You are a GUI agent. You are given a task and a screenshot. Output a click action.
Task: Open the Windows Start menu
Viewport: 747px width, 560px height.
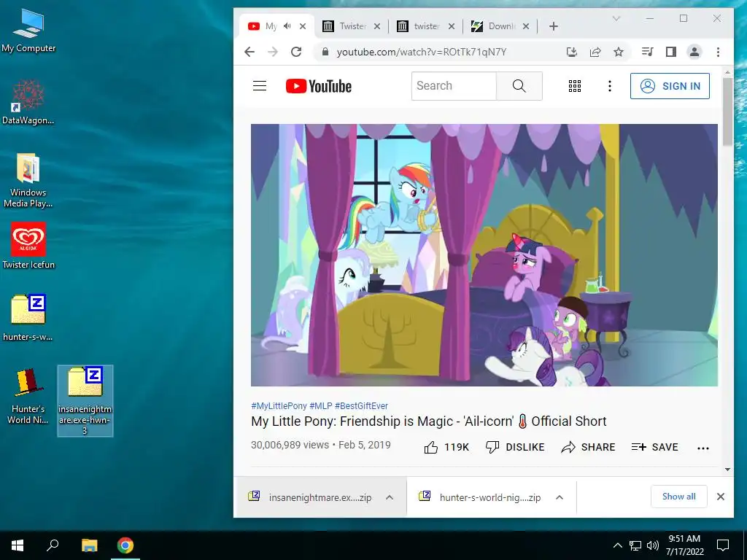(18, 545)
